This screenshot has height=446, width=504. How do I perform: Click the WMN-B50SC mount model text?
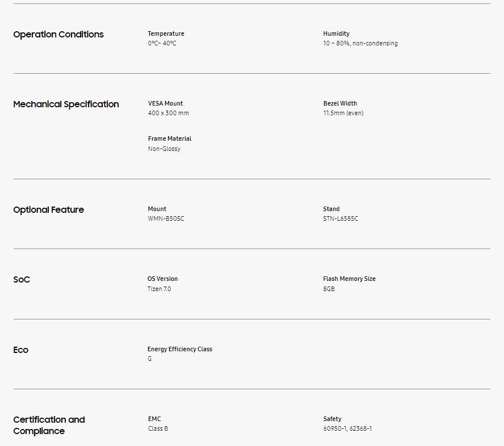pos(166,219)
